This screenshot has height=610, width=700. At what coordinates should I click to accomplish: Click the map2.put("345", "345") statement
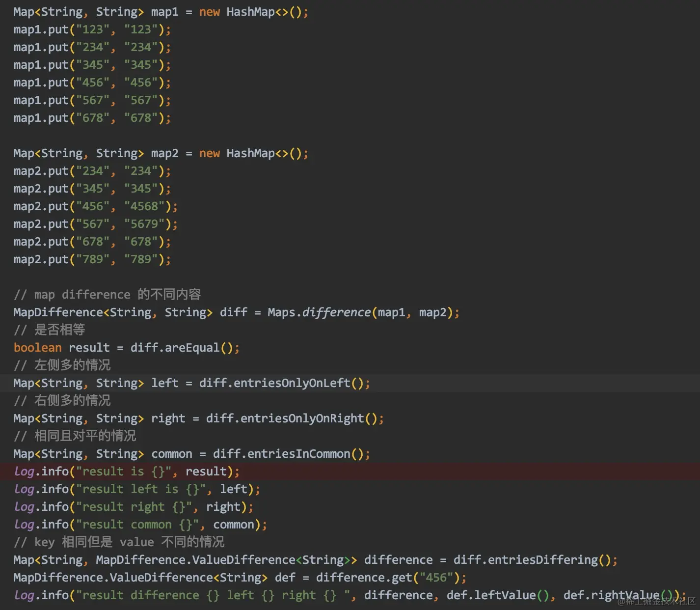point(92,189)
